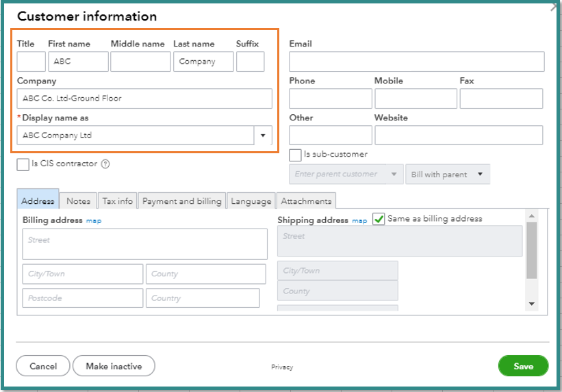Close the Customer information dialog
This screenshot has height=392, width=562.
pyautogui.click(x=553, y=6)
